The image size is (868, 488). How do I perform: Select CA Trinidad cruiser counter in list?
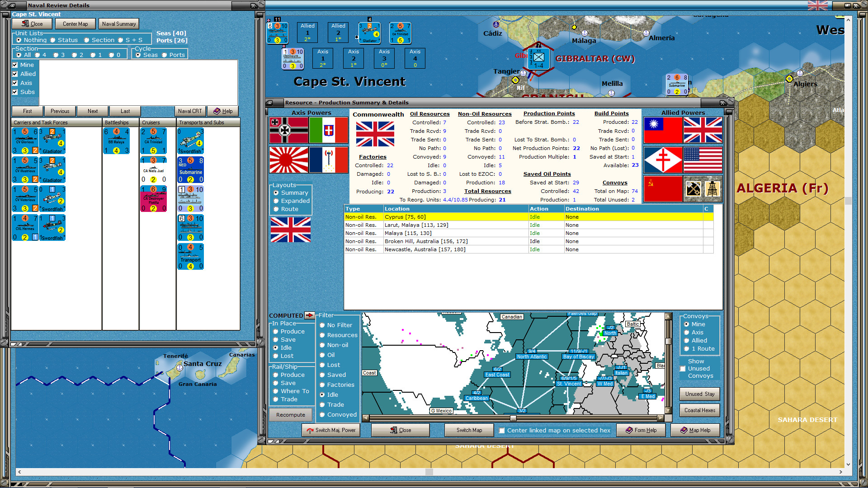153,141
